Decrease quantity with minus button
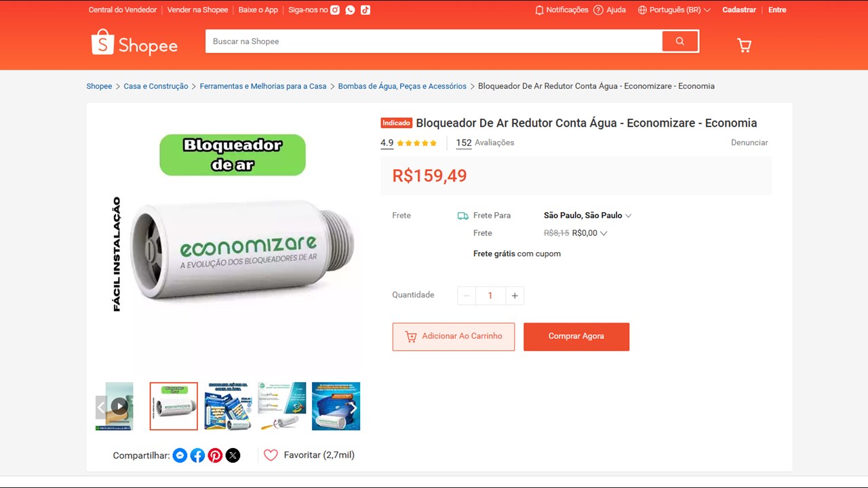 tap(467, 296)
